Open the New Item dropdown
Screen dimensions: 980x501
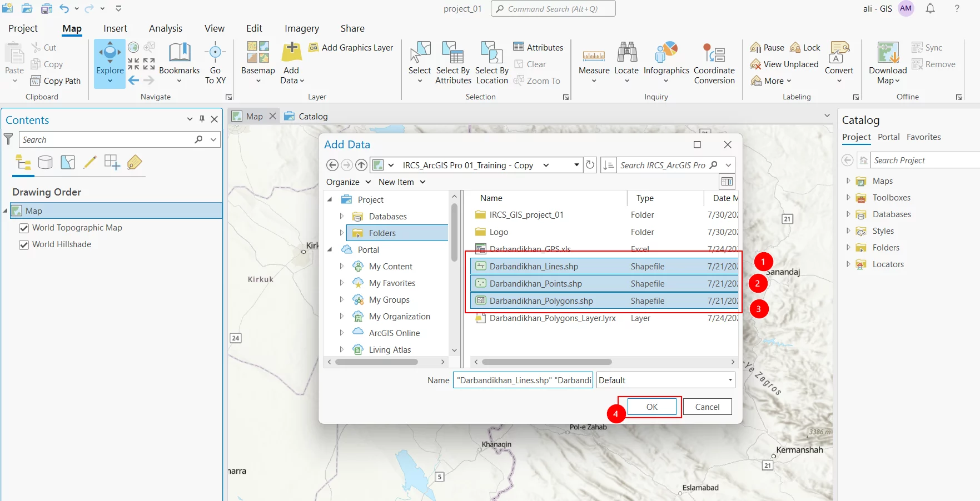pyautogui.click(x=402, y=182)
